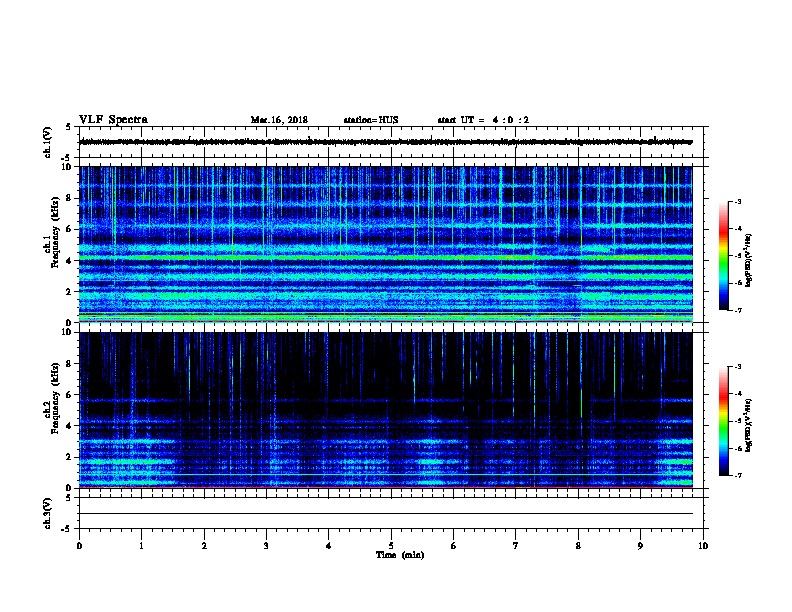The height and width of the screenshot is (612, 792).
Task: Select the "start UT = 4 : 0 : 2" text
Action: (x=483, y=120)
